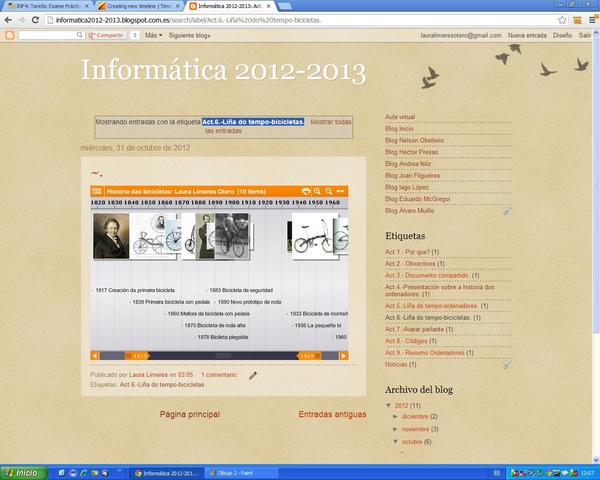Select label Act.9.- Resumo Ordenadores
The width and height of the screenshot is (600, 480).
point(425,353)
